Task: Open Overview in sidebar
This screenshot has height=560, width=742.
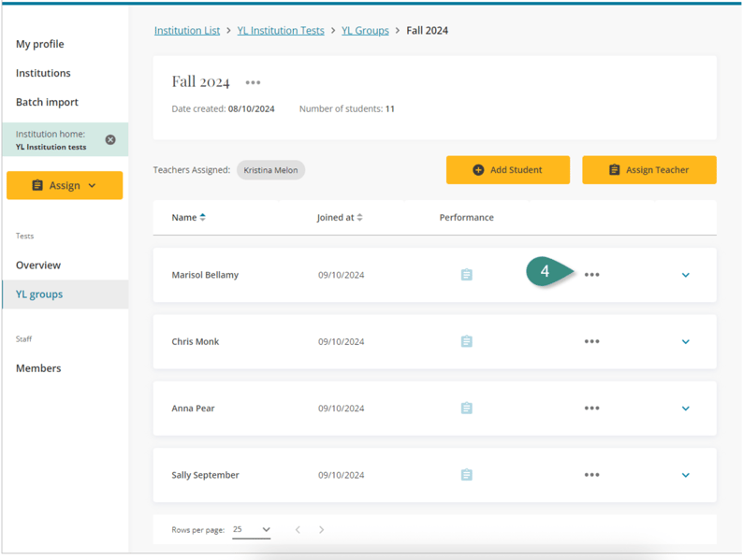Action: tap(38, 266)
